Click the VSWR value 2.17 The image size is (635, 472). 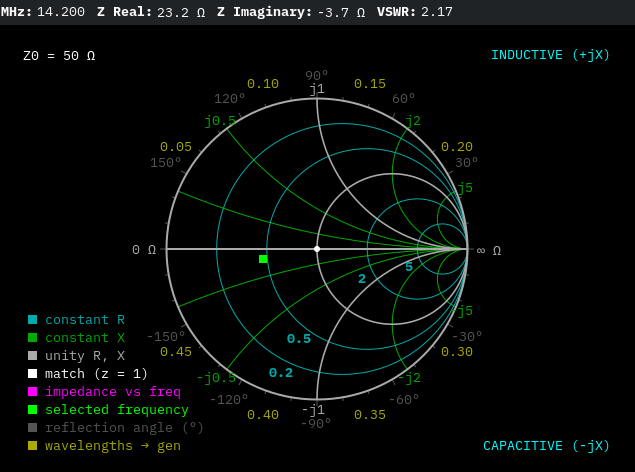tap(437, 12)
